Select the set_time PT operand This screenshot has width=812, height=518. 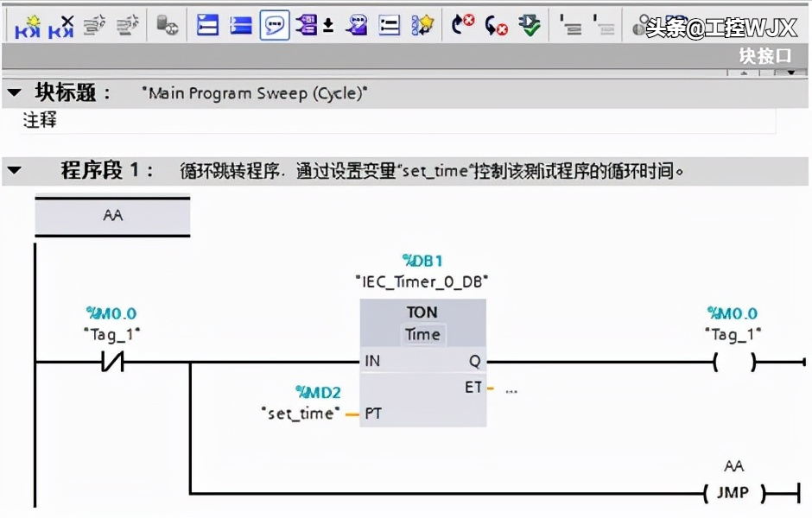[300, 414]
